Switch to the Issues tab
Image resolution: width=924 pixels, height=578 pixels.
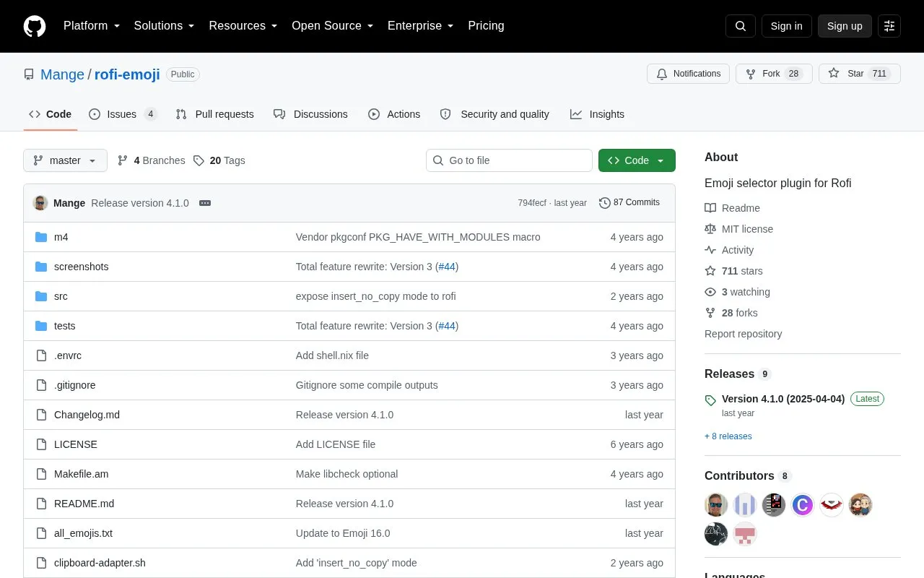tap(123, 114)
